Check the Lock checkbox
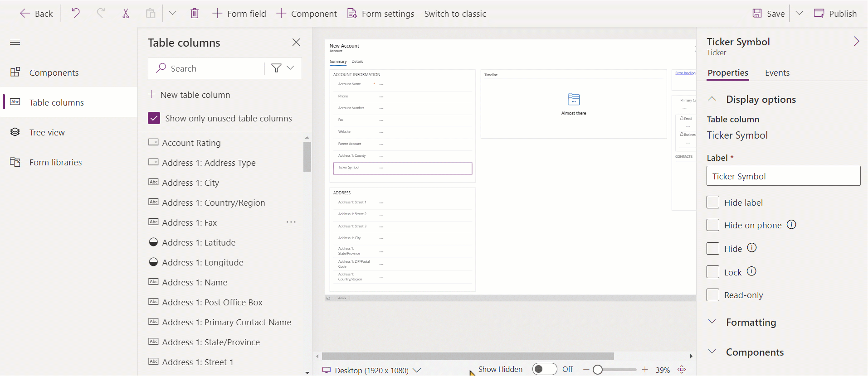The width and height of the screenshot is (868, 376). pos(713,272)
